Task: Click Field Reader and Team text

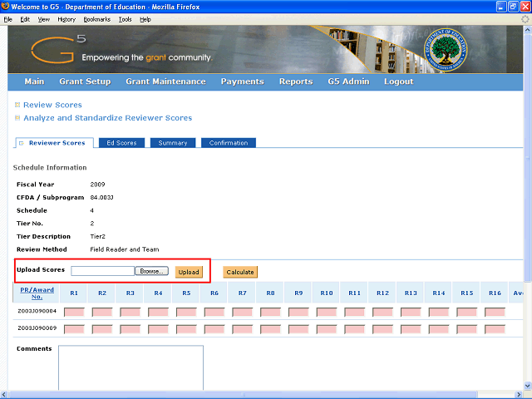Action: pos(125,249)
